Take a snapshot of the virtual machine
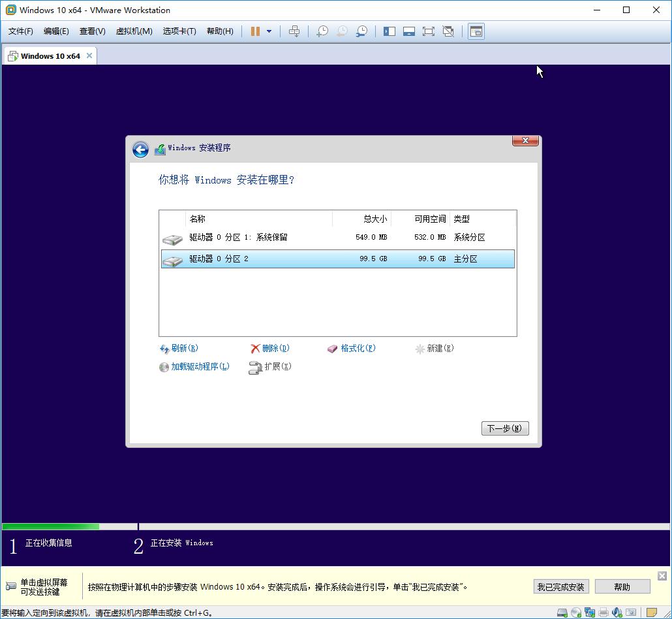The image size is (672, 619). tap(322, 31)
